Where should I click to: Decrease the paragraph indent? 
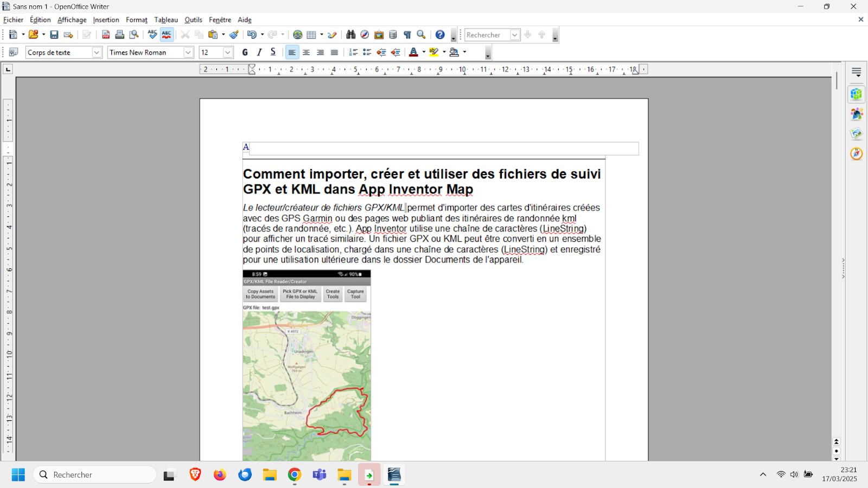point(381,52)
